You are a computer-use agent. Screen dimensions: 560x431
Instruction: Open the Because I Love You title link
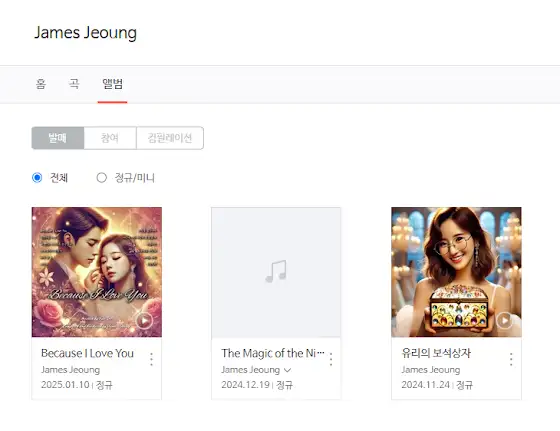click(x=88, y=353)
